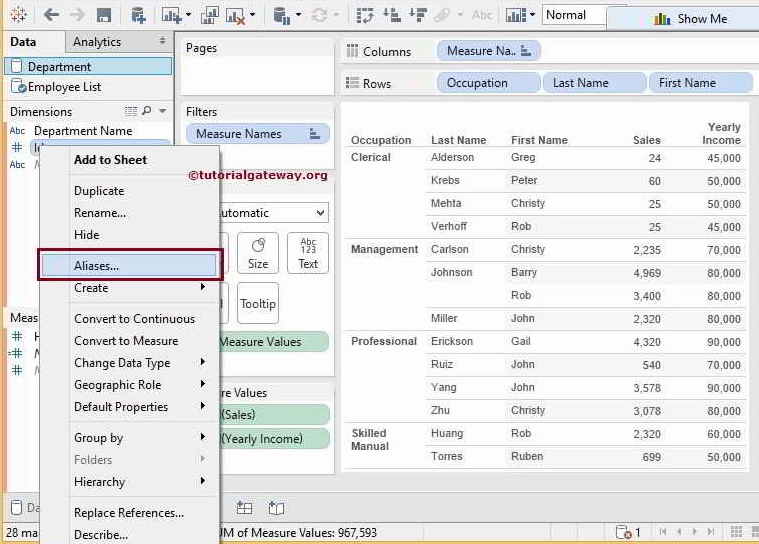Open the New Worksheet dropdown arrow

188,15
